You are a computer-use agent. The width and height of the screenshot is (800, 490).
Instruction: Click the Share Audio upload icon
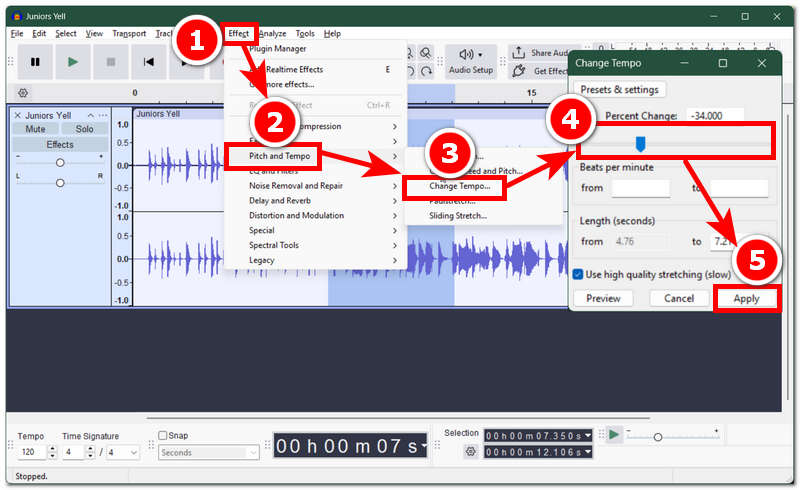coord(518,53)
